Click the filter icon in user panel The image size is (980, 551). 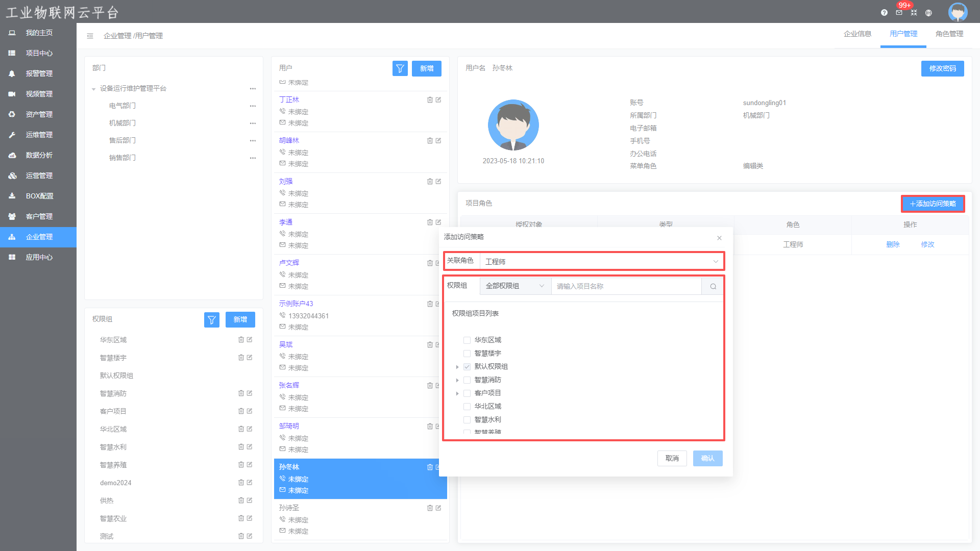[400, 68]
